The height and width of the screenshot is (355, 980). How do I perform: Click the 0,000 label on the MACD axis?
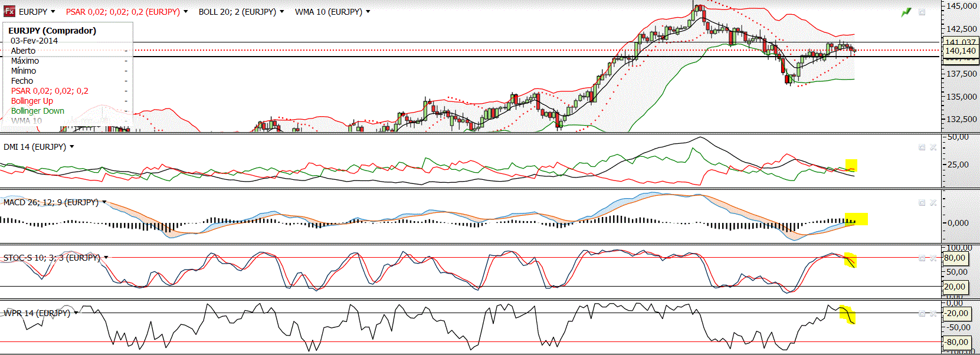pyautogui.click(x=958, y=223)
